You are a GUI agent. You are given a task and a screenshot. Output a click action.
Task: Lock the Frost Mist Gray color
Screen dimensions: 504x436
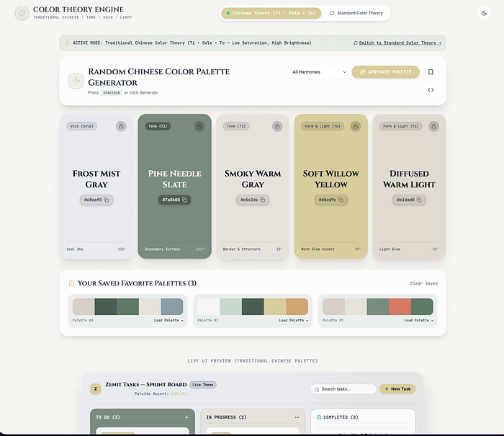(x=121, y=126)
